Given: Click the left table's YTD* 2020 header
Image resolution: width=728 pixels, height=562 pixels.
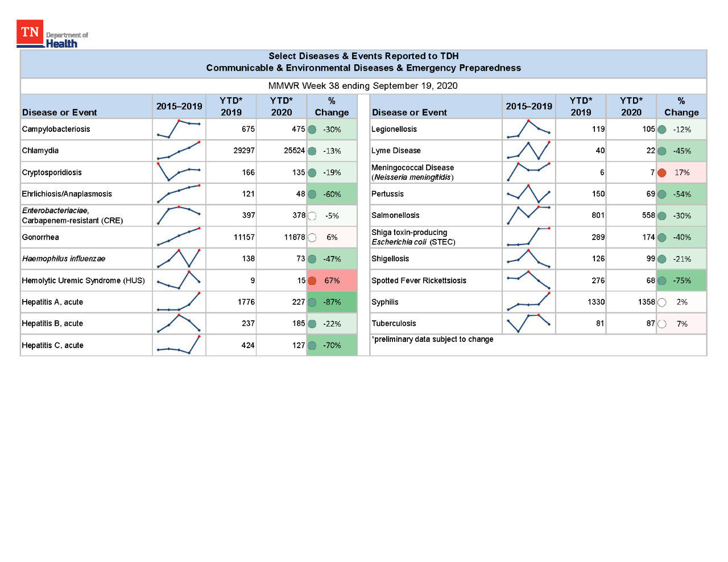Looking at the screenshot, I should [x=282, y=106].
